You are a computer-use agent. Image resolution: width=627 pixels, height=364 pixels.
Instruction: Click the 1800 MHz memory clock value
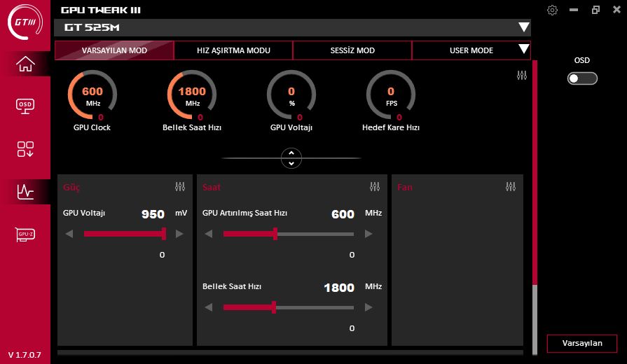tap(339, 288)
